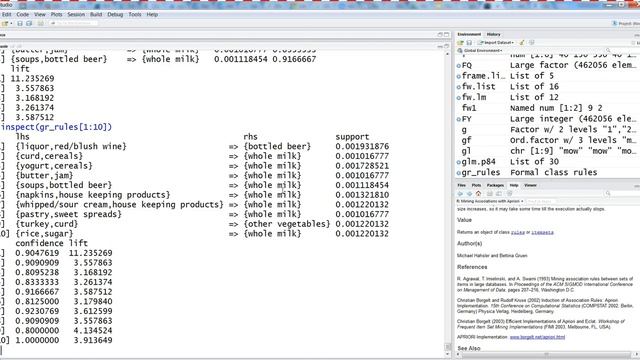Switch to the Files tab
Screen dimensions: 640x360
click(x=462, y=185)
